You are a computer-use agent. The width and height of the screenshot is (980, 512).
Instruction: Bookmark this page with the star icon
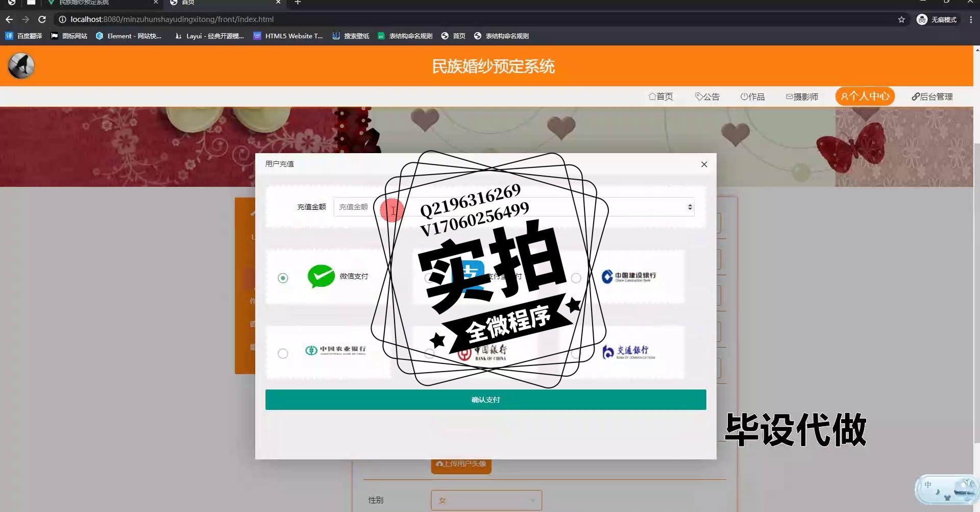tap(901, 19)
